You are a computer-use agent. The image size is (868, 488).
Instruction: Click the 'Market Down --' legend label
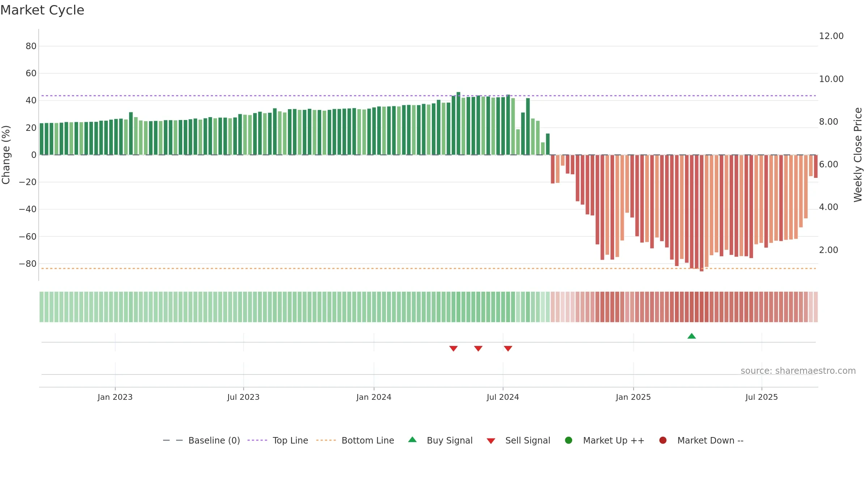(x=710, y=441)
